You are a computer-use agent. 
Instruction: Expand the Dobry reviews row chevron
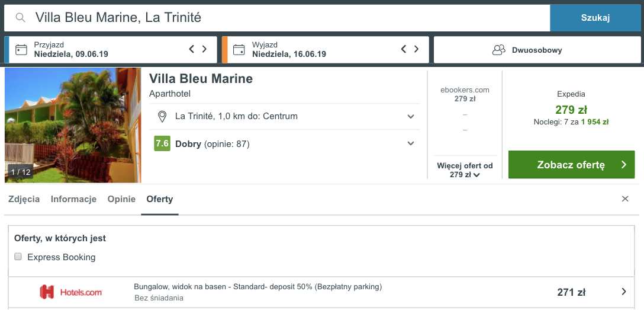click(410, 143)
